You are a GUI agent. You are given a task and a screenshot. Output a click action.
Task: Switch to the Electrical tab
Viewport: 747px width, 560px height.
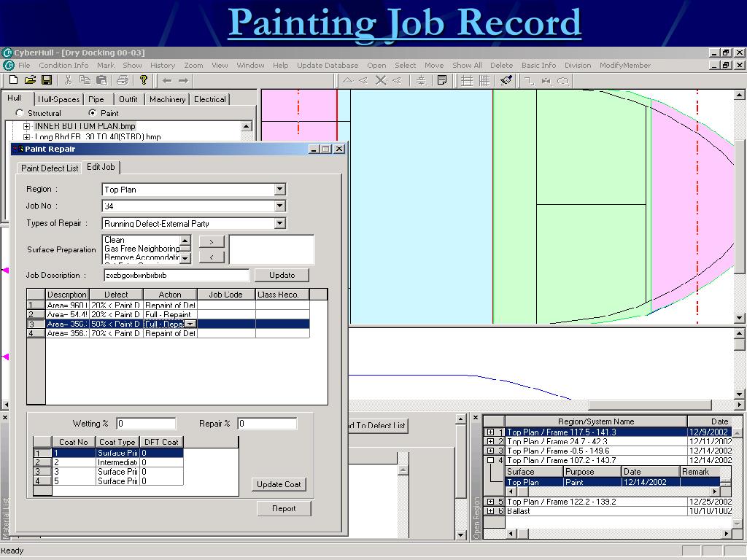pyautogui.click(x=209, y=99)
